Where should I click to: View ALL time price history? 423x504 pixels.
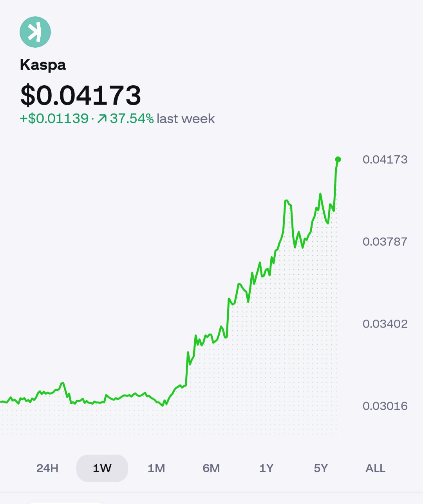click(x=375, y=468)
